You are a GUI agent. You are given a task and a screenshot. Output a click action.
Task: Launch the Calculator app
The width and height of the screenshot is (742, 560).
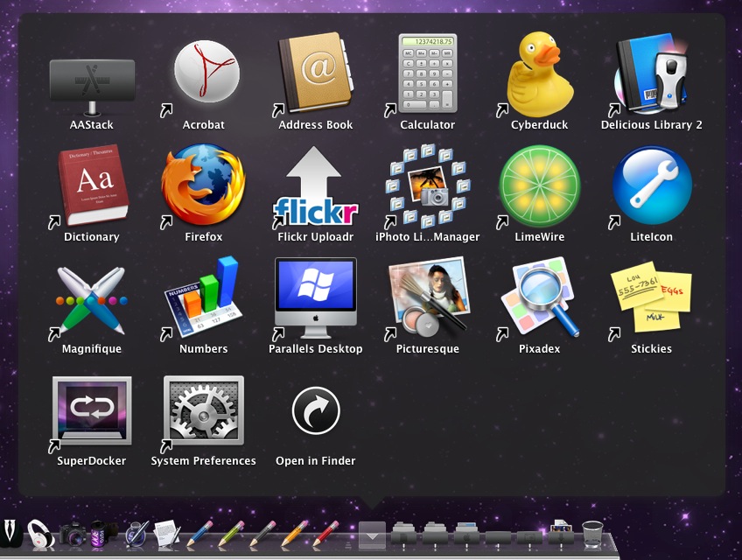coord(427,73)
